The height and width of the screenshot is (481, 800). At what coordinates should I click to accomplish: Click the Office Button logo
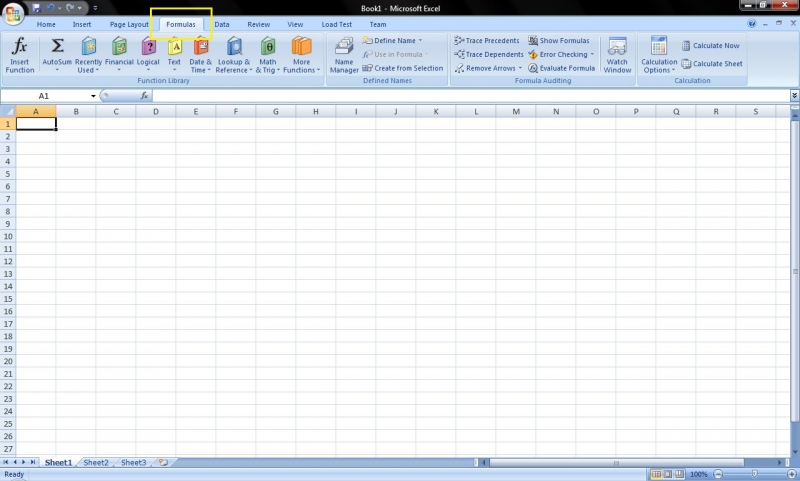(14, 13)
